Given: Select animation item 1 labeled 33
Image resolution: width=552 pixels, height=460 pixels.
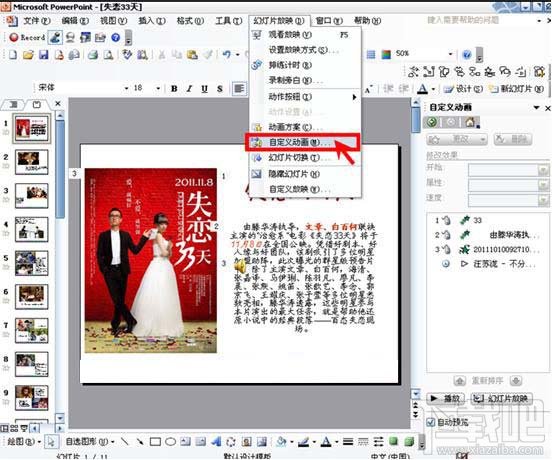Looking at the screenshot, I should (x=487, y=220).
